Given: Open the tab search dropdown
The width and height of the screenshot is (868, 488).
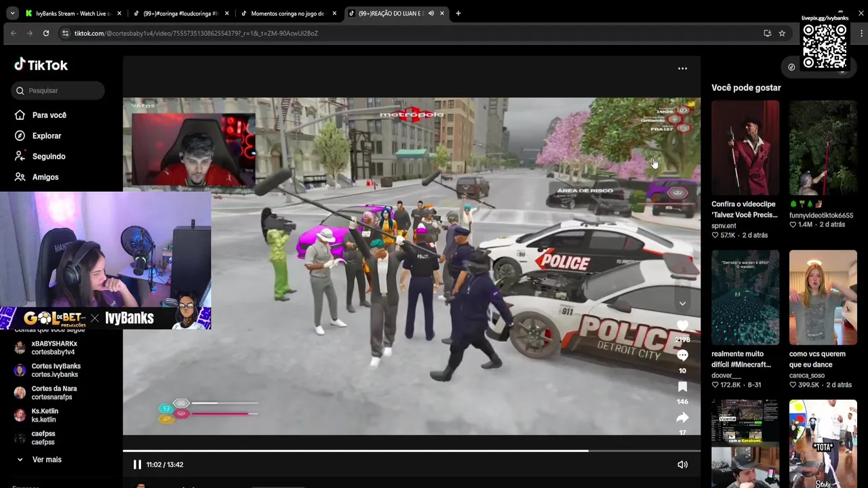Looking at the screenshot, I should point(12,13).
